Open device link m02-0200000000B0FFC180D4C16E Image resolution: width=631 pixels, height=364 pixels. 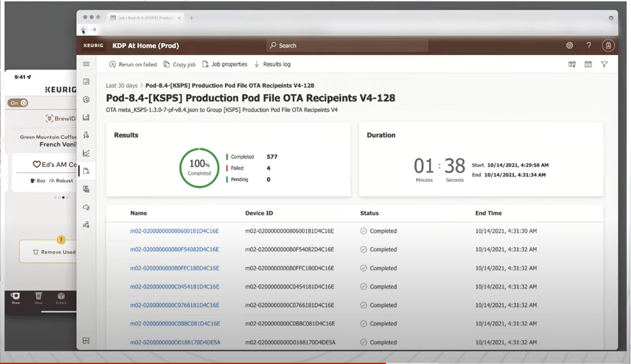pos(175,268)
